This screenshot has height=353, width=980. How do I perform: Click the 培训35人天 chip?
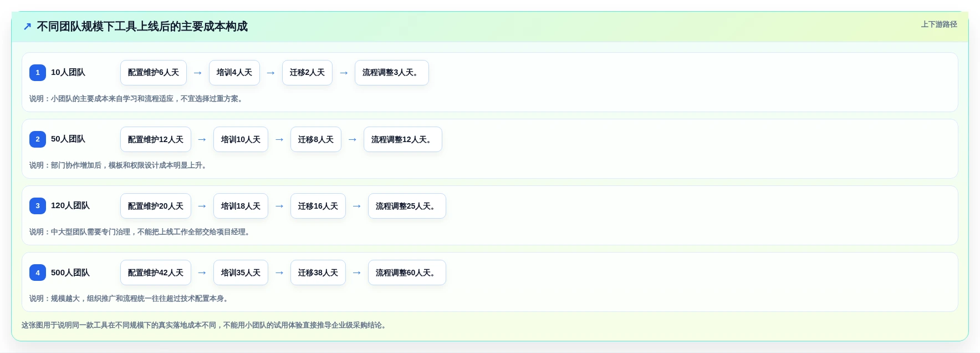click(x=241, y=273)
